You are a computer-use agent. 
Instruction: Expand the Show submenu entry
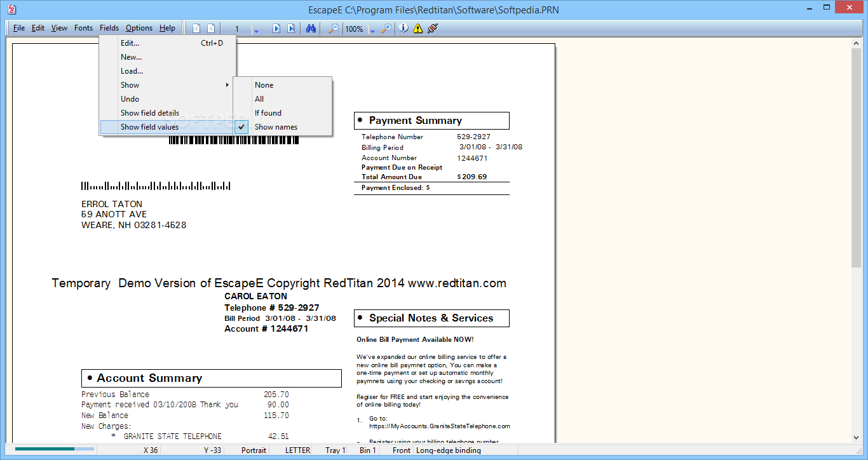(x=168, y=85)
